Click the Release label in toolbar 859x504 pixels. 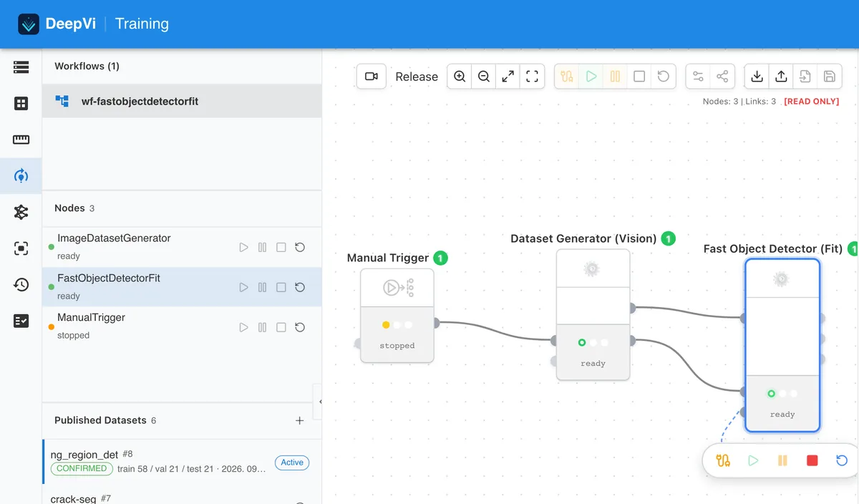click(x=417, y=77)
